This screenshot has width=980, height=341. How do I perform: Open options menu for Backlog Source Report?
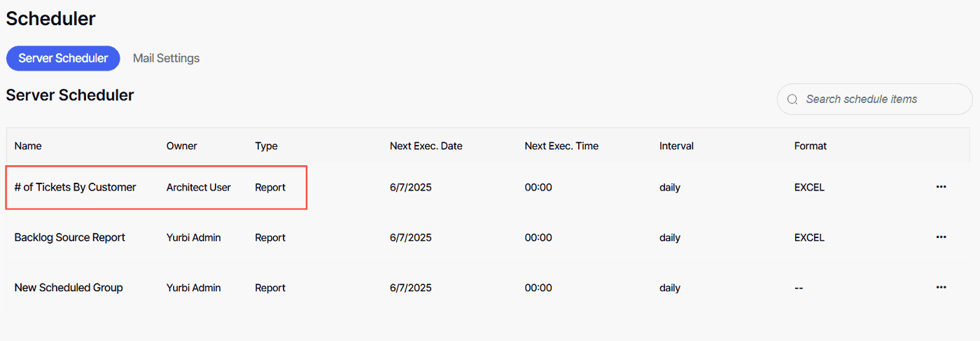941,237
